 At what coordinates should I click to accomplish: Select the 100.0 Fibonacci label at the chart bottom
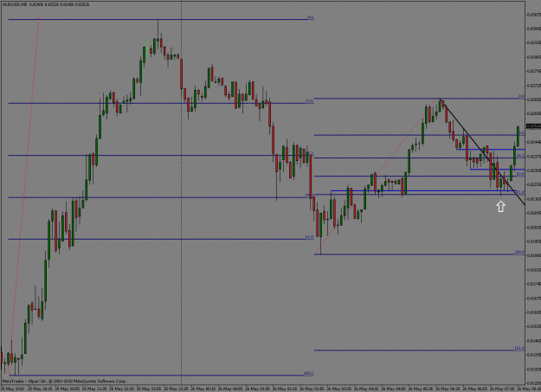coord(308,373)
